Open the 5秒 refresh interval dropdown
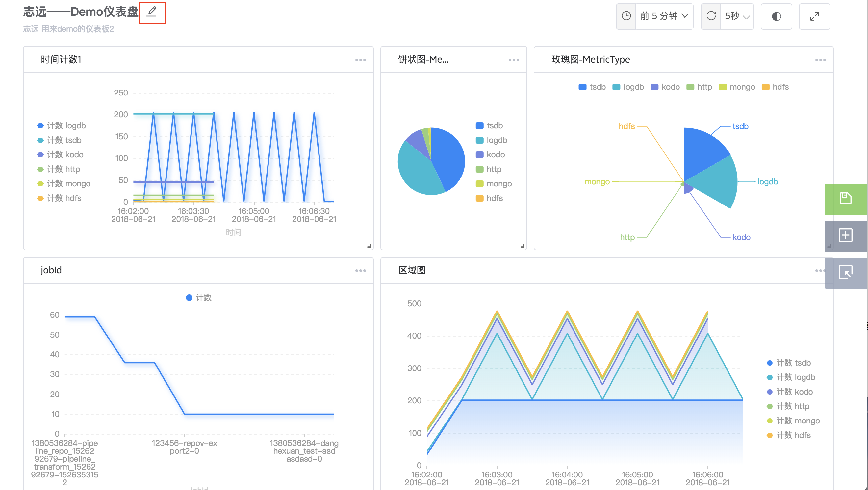 (736, 16)
